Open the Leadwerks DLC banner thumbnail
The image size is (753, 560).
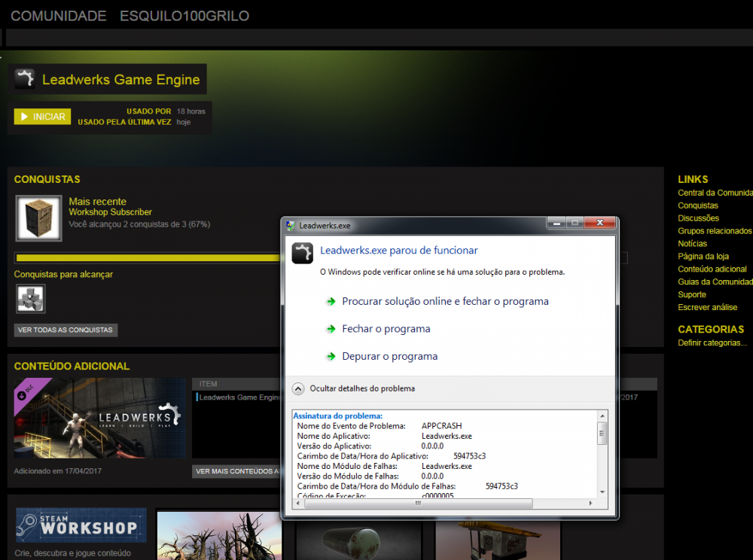pos(99,418)
